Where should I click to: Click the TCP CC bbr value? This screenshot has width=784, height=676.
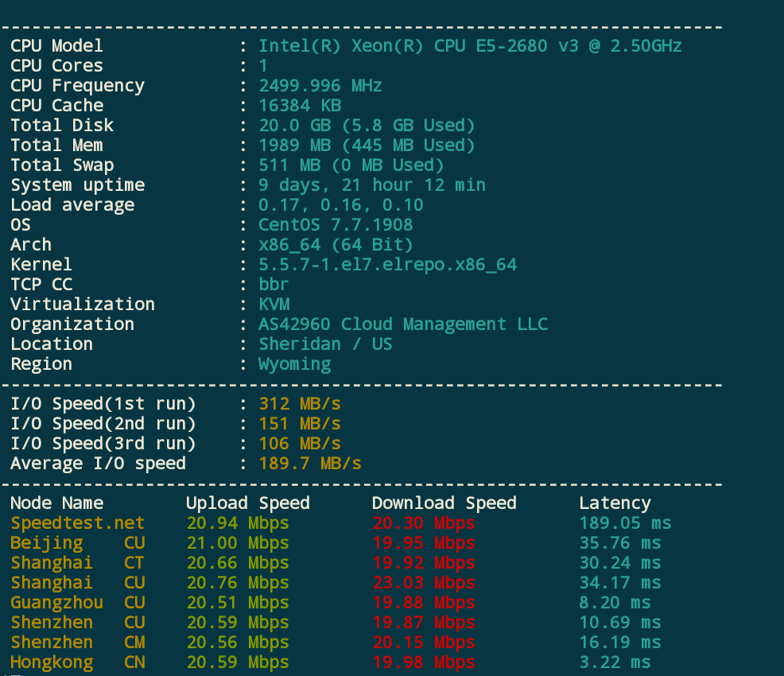pos(274,285)
